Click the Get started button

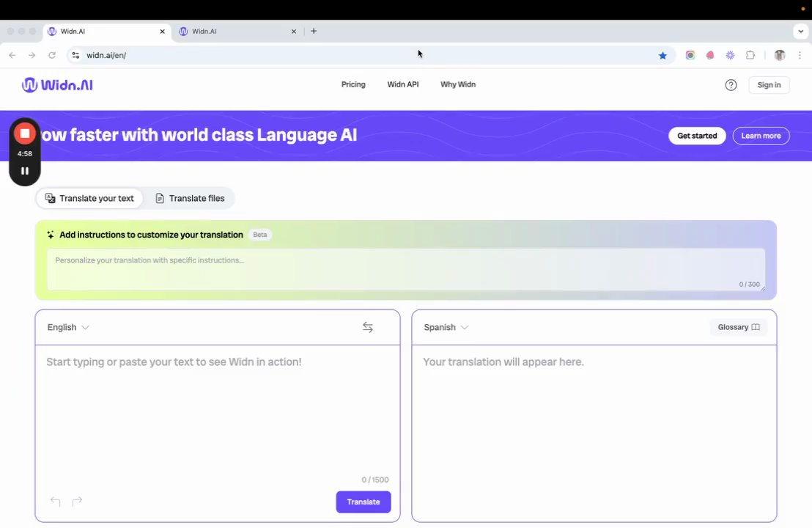point(697,136)
